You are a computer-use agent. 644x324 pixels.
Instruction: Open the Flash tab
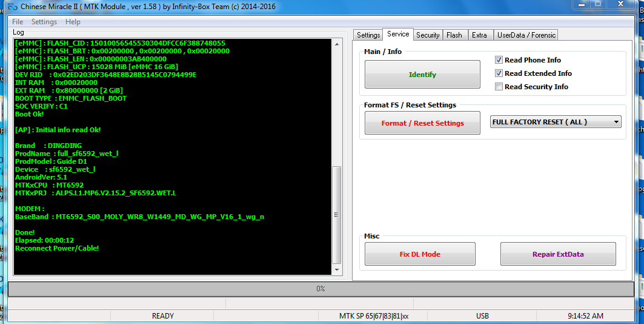click(454, 35)
